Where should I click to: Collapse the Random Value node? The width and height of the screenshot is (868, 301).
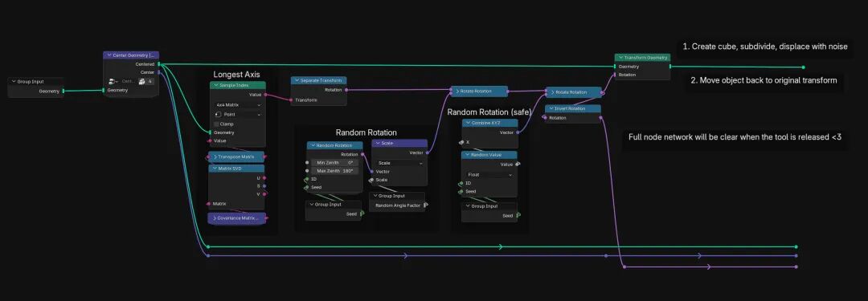tap(467, 155)
